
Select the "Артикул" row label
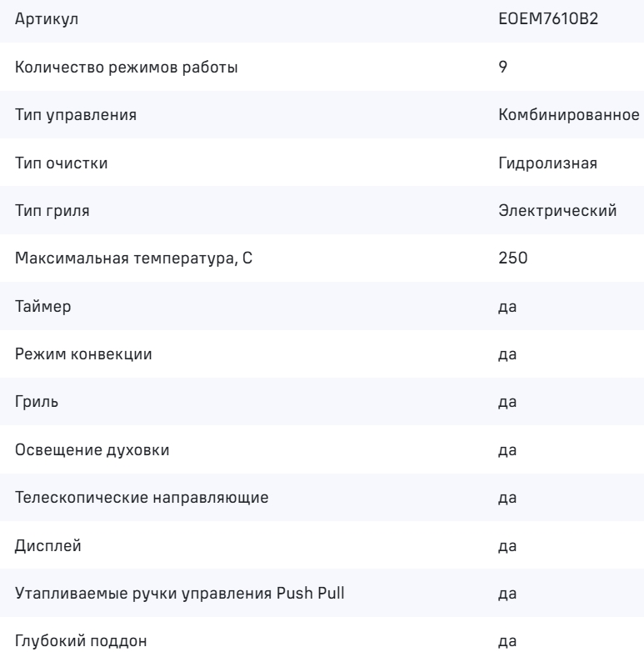pyautogui.click(x=47, y=20)
